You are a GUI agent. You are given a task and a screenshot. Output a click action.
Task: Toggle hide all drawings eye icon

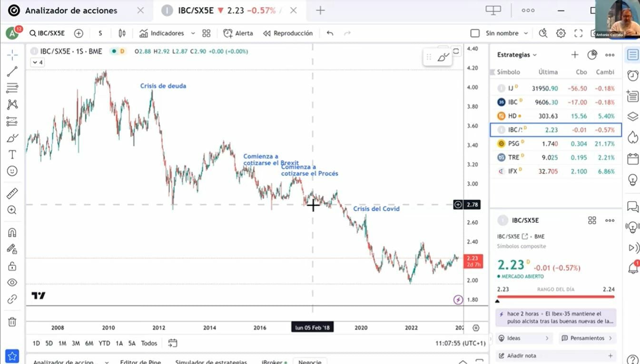(12, 283)
